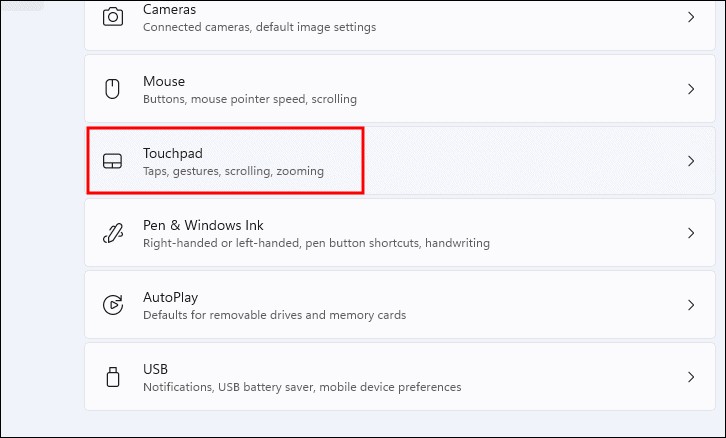Open Pen & Windows Ink chevron arrow
726x438 pixels.
click(690, 233)
